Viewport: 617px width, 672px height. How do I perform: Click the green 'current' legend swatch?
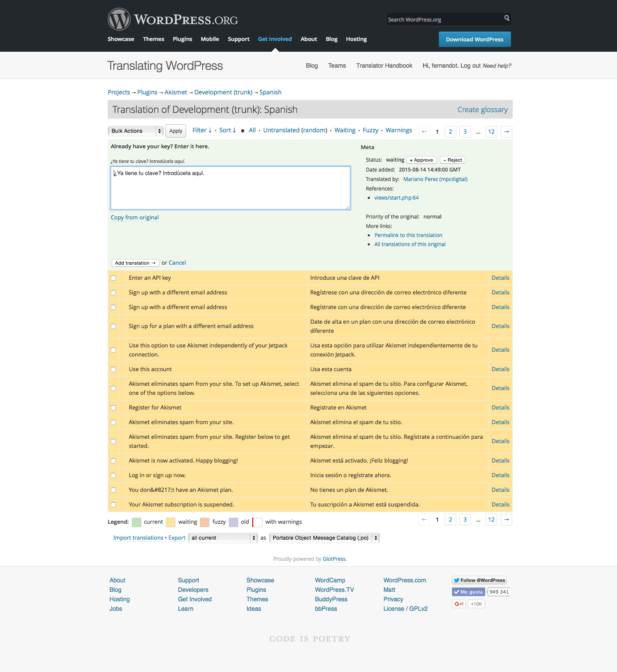pyautogui.click(x=137, y=522)
